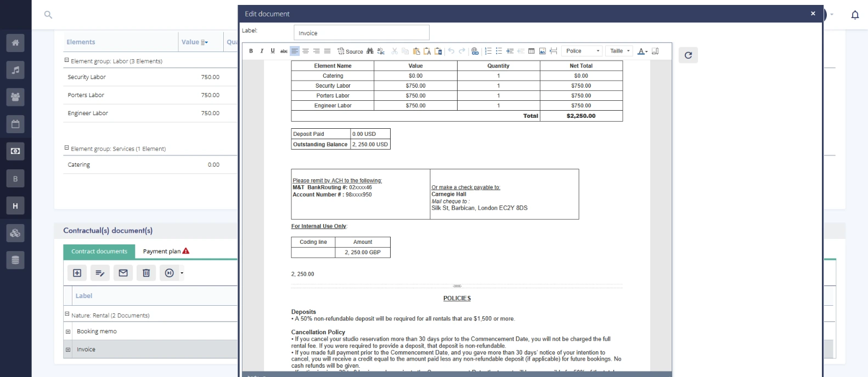Click the refresh button beside the editor
Screen dimensions: 868x377
pos(688,55)
